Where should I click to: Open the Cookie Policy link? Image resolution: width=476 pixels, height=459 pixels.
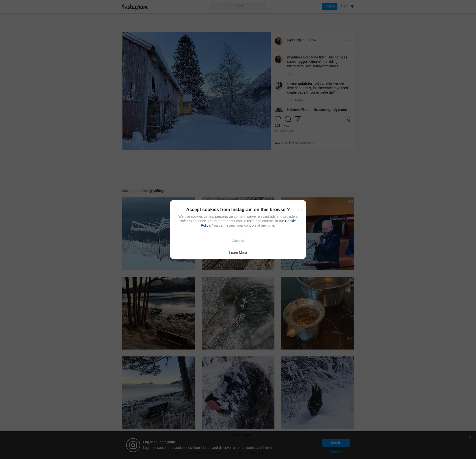[290, 221]
